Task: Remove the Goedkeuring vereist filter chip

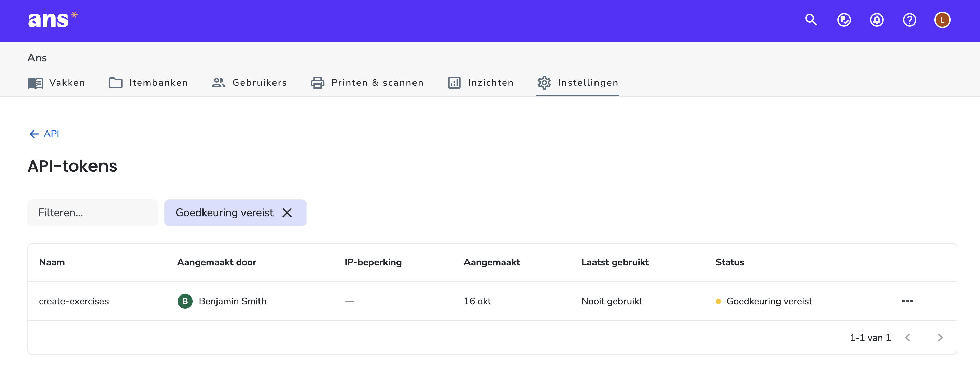Action: point(287,213)
